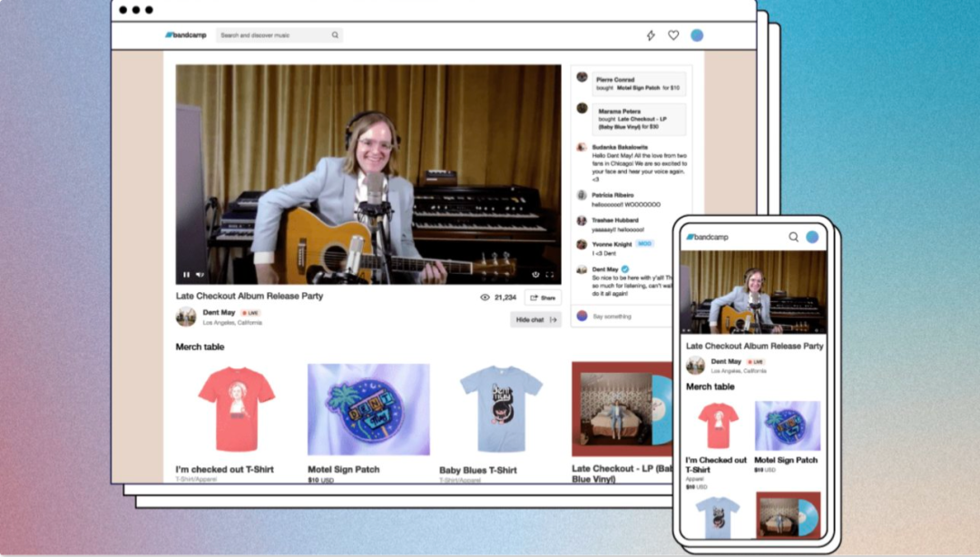
Task: Tap the live video on the phone mockup
Action: 753,292
